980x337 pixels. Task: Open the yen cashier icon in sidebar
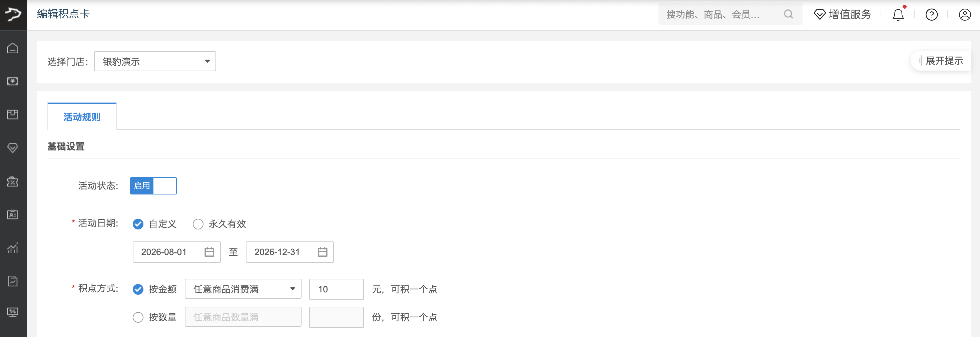click(13, 81)
